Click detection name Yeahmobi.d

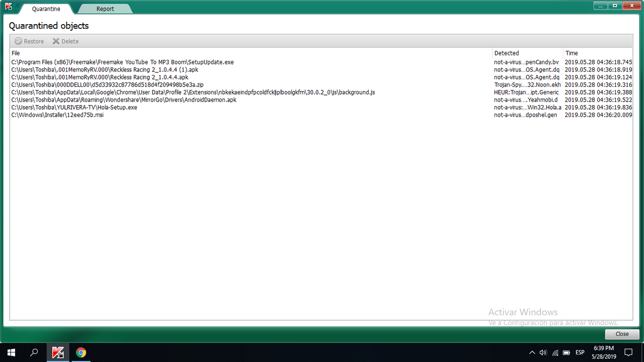pos(526,100)
